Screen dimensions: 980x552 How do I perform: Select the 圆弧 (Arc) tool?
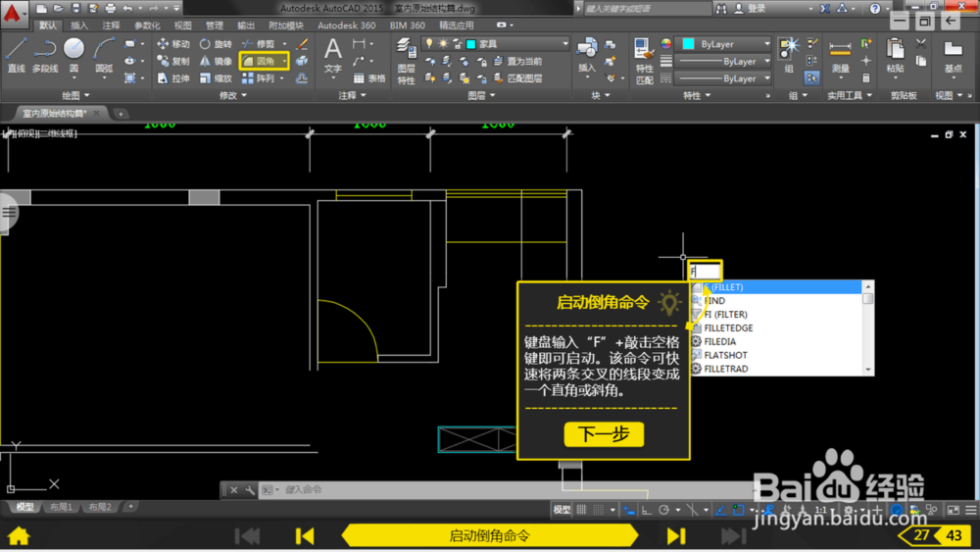pyautogui.click(x=104, y=55)
